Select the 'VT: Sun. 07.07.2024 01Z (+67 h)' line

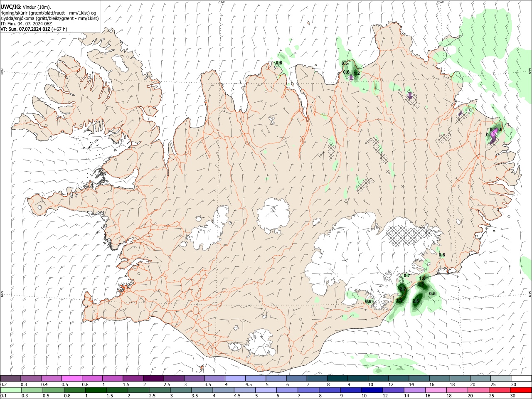point(34,29)
